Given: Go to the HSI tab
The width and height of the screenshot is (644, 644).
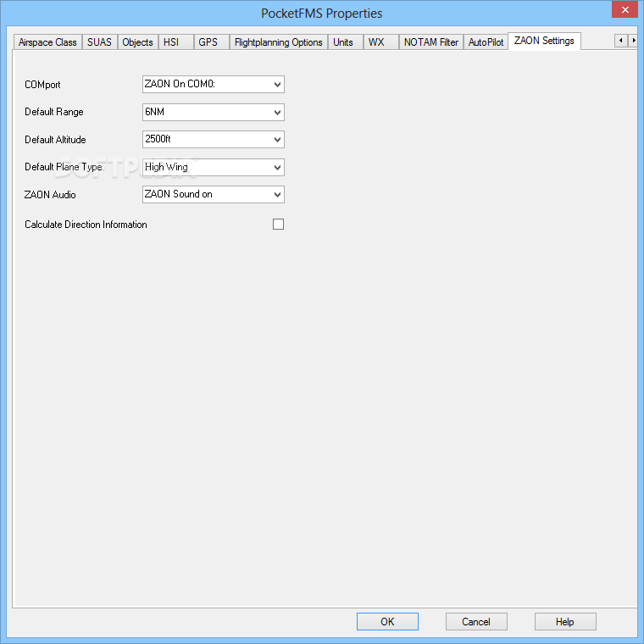Looking at the screenshot, I should [175, 42].
